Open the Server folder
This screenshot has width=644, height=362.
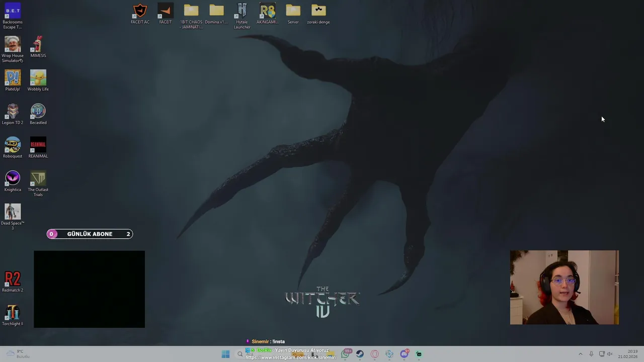click(x=293, y=14)
